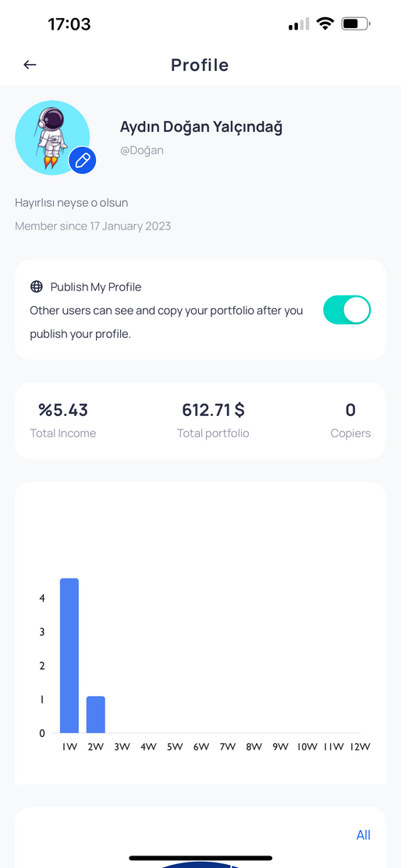
Task: Tap the @Doğan username
Action: pos(142,150)
